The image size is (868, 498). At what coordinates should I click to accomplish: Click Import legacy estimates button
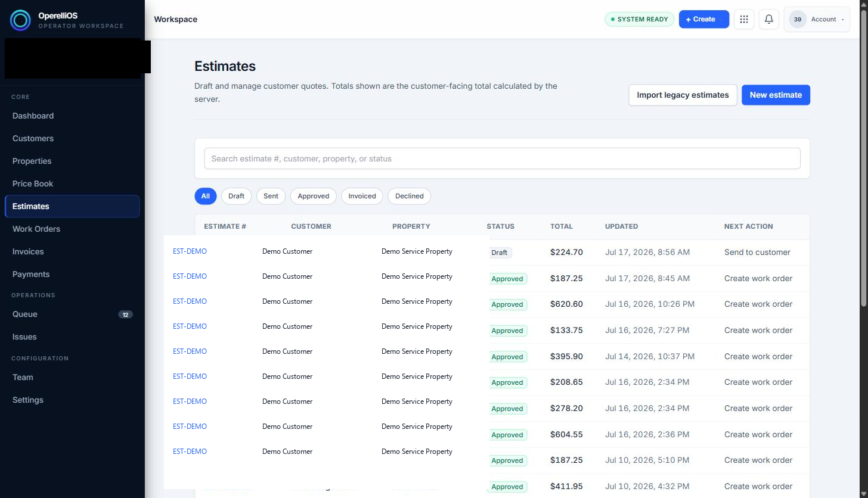click(x=683, y=95)
